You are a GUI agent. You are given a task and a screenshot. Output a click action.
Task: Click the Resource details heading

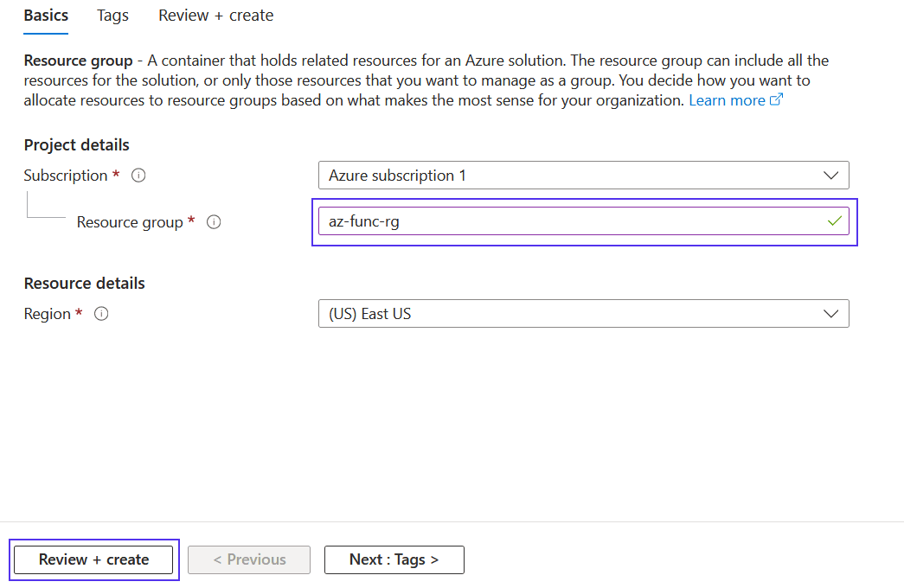point(84,283)
